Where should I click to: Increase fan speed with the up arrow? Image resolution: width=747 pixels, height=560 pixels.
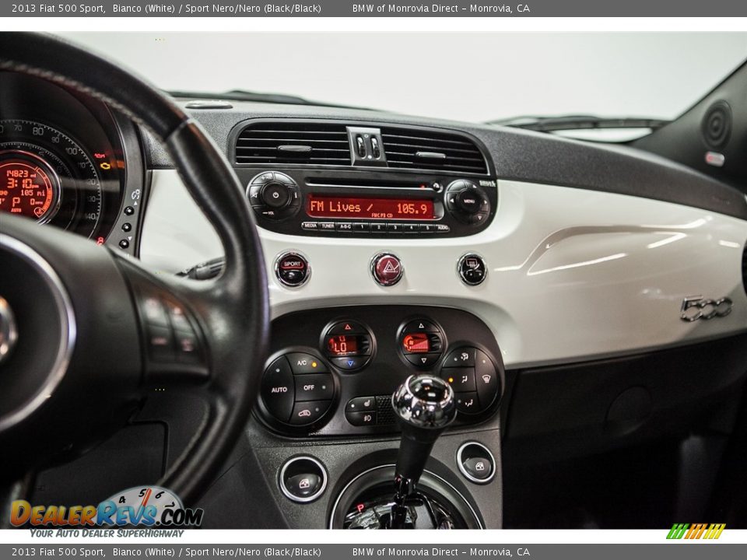[420, 325]
